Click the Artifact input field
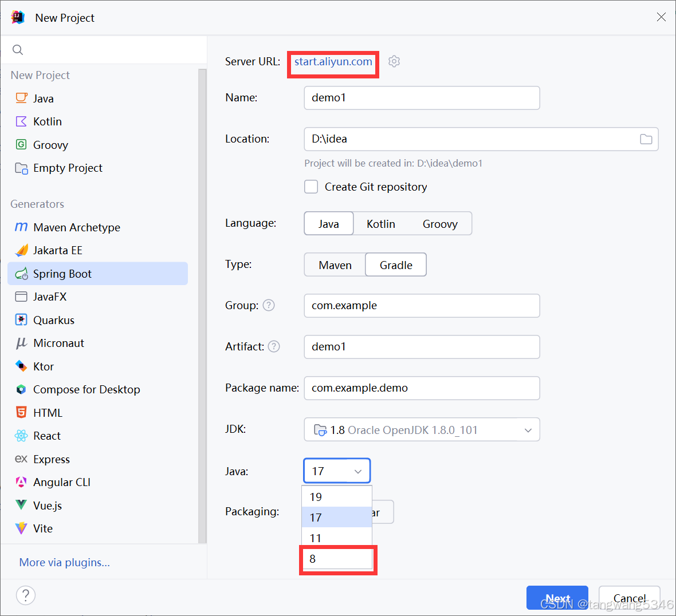 point(422,347)
